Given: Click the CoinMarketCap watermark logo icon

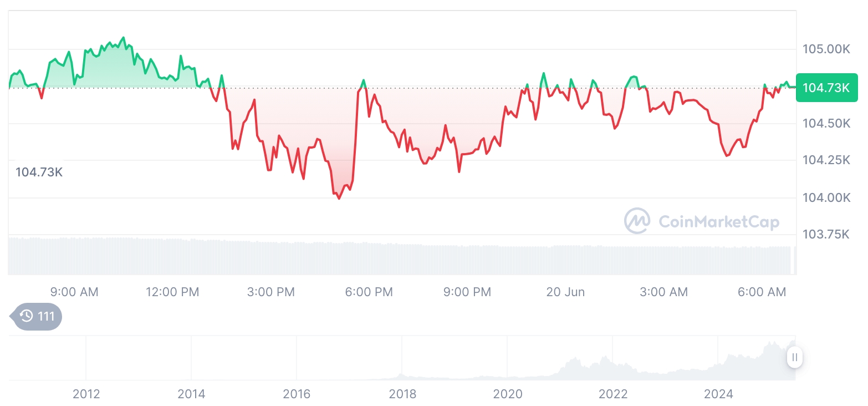Looking at the screenshot, I should (637, 221).
